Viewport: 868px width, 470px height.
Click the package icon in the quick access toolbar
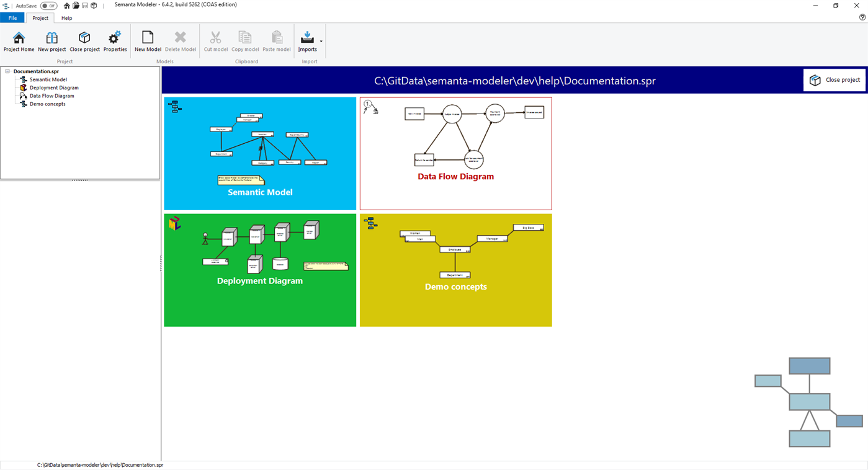point(94,5)
